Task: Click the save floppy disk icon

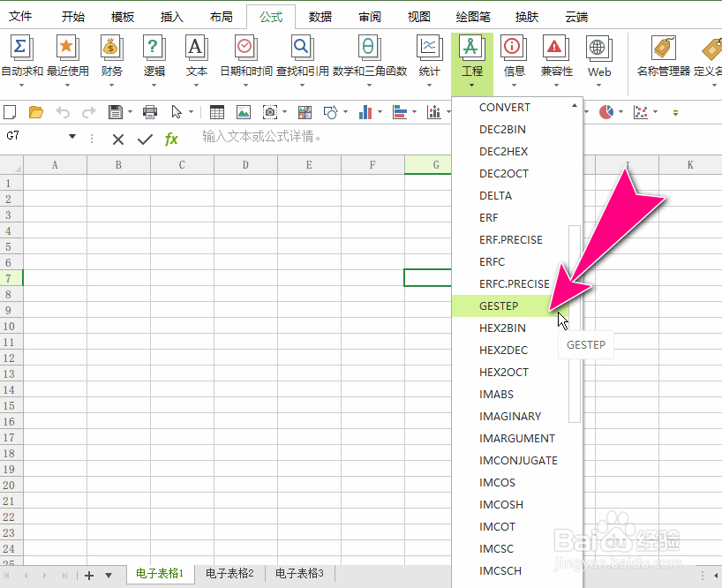Action: coord(115,112)
